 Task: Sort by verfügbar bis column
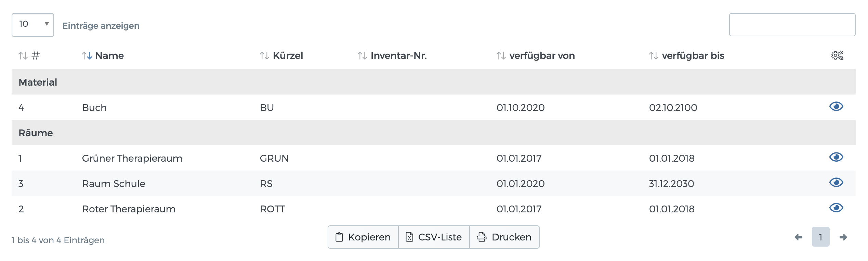click(x=687, y=55)
